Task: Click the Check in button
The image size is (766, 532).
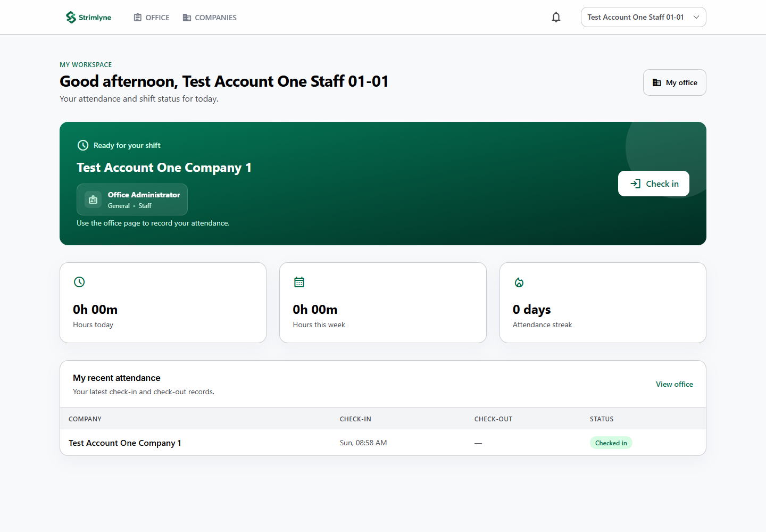Action: tap(654, 184)
